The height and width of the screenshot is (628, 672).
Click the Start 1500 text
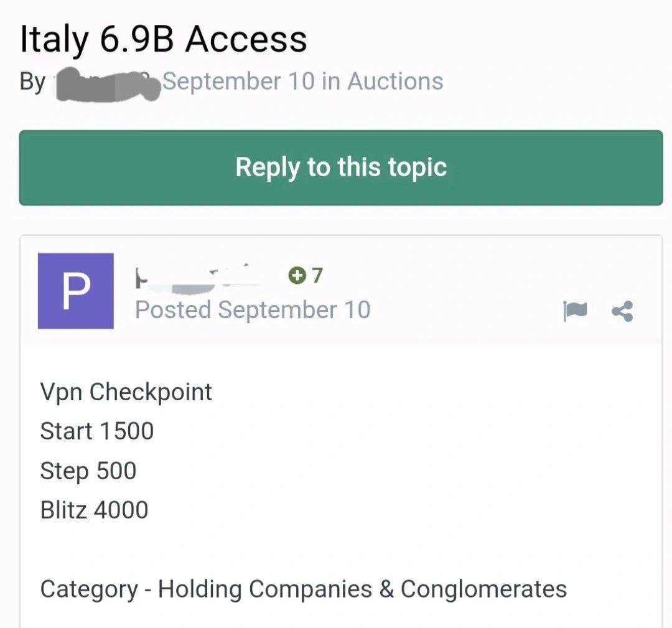click(x=97, y=431)
